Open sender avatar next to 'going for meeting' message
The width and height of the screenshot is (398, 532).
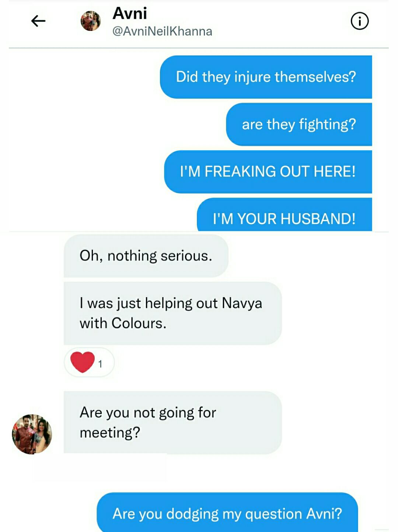32,434
